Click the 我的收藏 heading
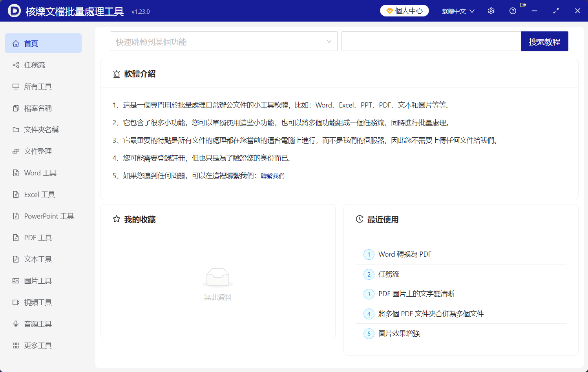Screen dimensions: 588x372 [140, 219]
